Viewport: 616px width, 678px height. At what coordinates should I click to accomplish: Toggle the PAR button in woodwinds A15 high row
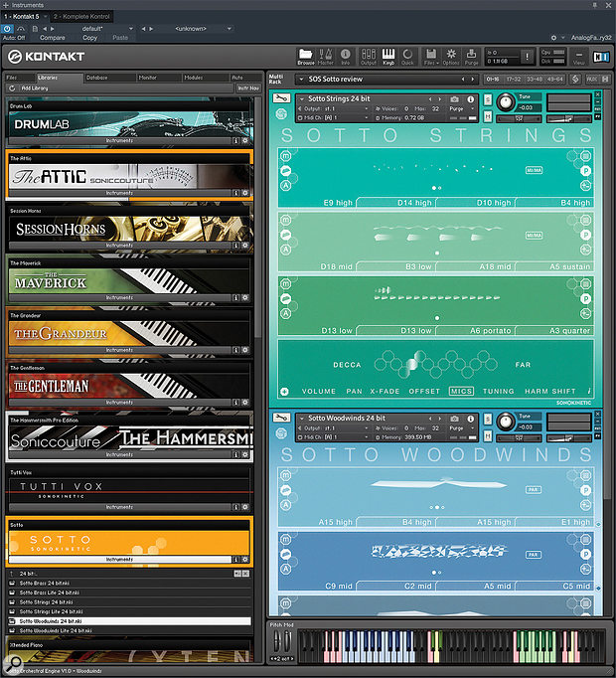click(x=534, y=489)
